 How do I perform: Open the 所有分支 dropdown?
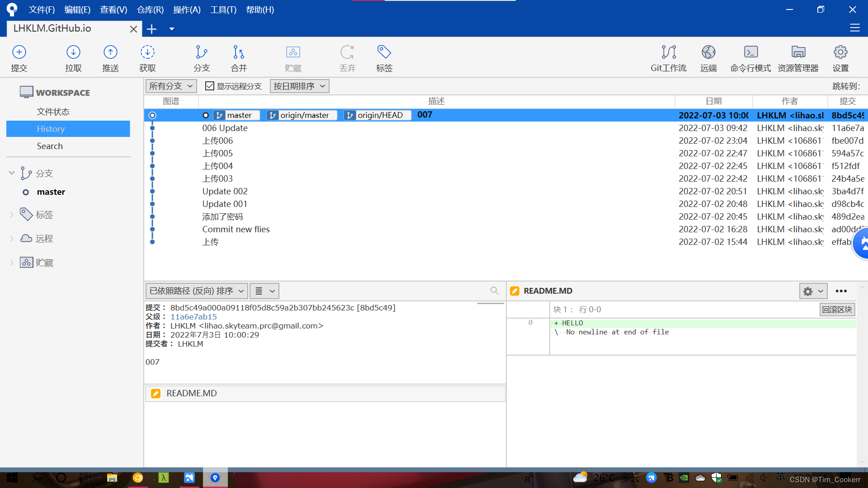click(171, 86)
